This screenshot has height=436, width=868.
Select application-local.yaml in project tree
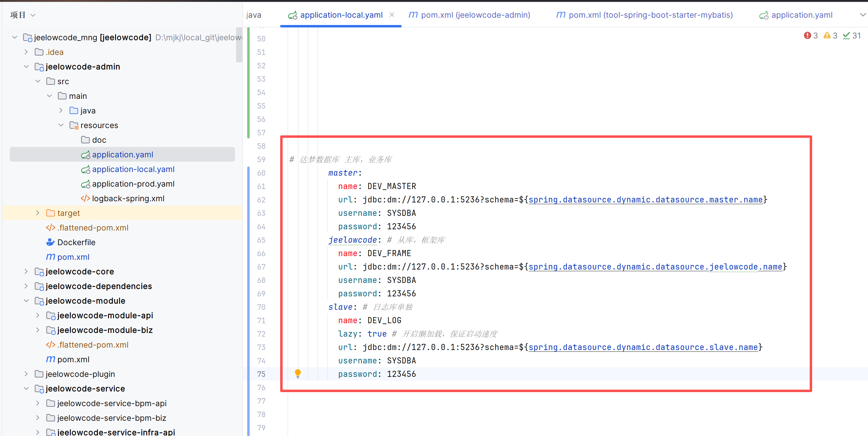click(x=133, y=169)
